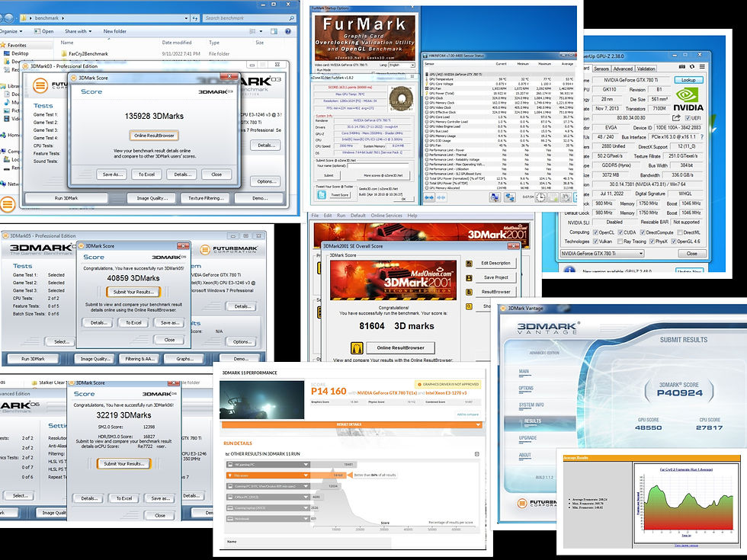Toggle UEFI checkbox in GPU-Z

(688, 118)
